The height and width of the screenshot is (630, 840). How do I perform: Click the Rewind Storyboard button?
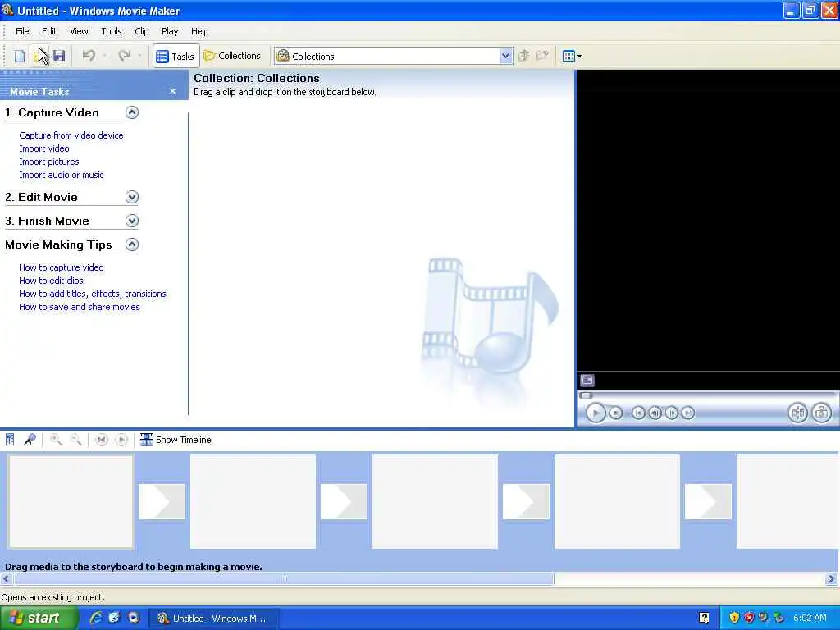pos(101,440)
